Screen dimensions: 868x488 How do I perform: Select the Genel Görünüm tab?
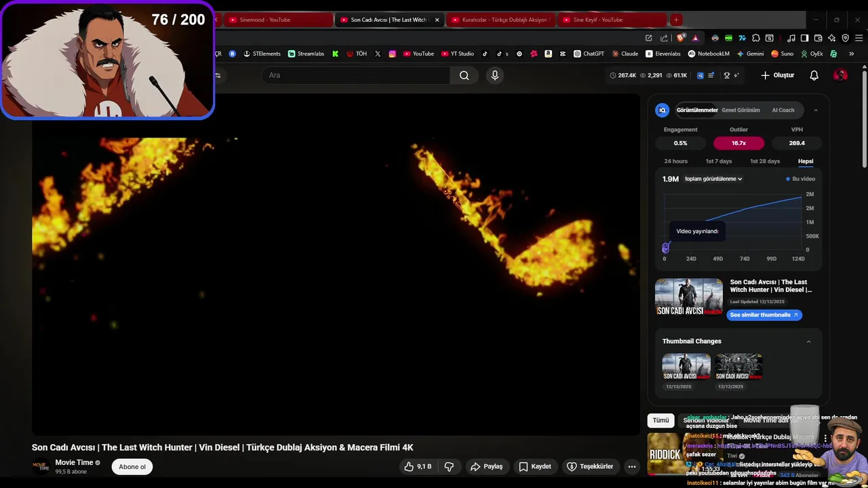pos(741,110)
